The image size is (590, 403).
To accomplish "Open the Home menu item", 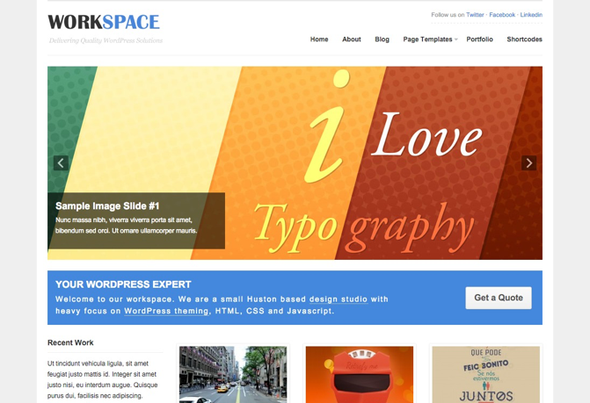I will tap(319, 39).
